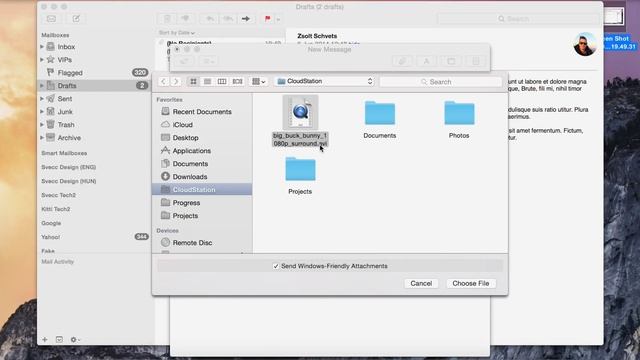Switch to icon view
The width and height of the screenshot is (640, 360).
coord(193,82)
